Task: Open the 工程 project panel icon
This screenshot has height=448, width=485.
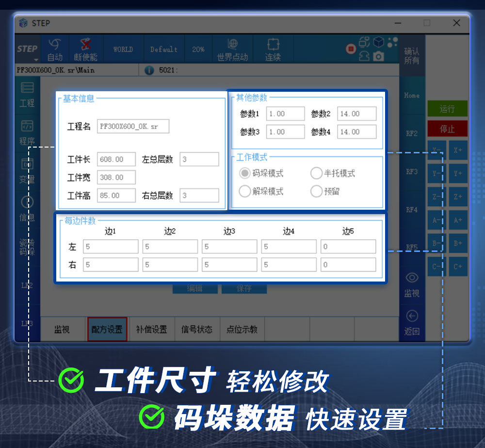Action: pyautogui.click(x=27, y=95)
